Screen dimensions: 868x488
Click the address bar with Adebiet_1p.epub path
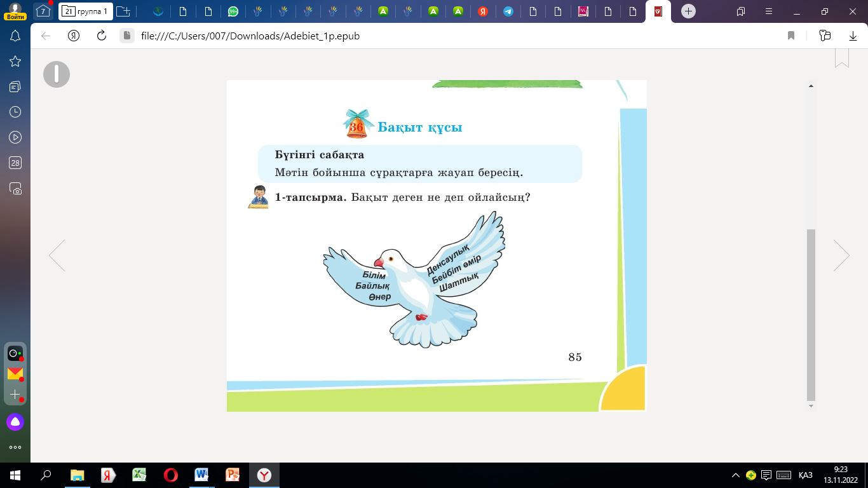tap(250, 36)
